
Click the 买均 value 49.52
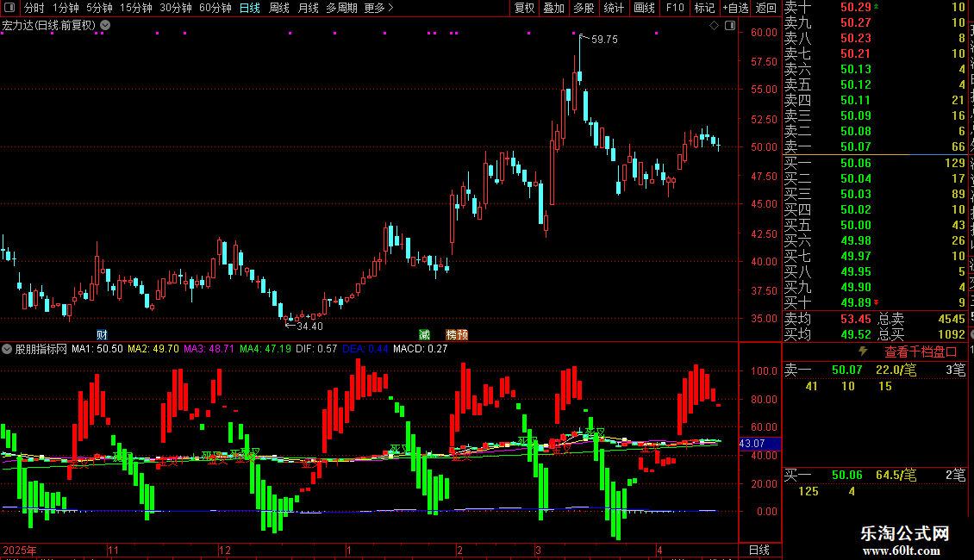point(855,334)
